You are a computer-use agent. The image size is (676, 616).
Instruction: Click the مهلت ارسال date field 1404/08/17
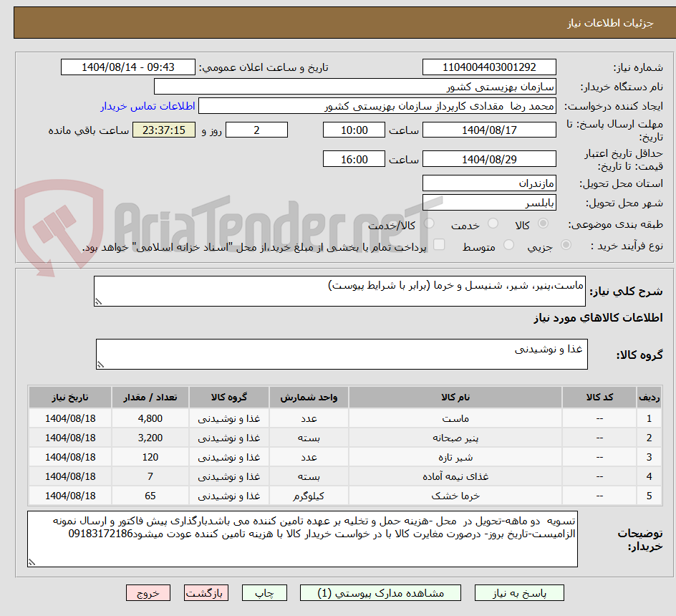pyautogui.click(x=489, y=129)
